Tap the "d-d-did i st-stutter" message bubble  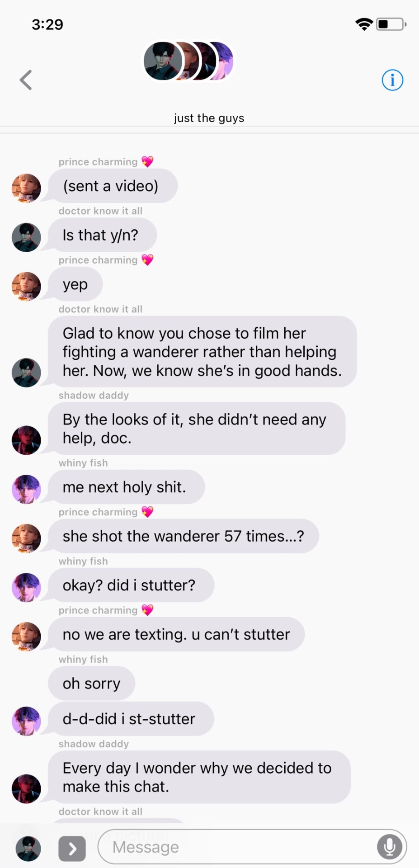131,719
